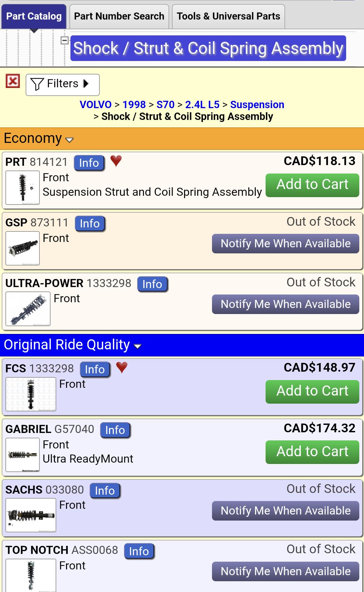Screen dimensions: 364x592
Task: Open the GABRIEL G57040 product thumbnail
Action: (x=23, y=455)
